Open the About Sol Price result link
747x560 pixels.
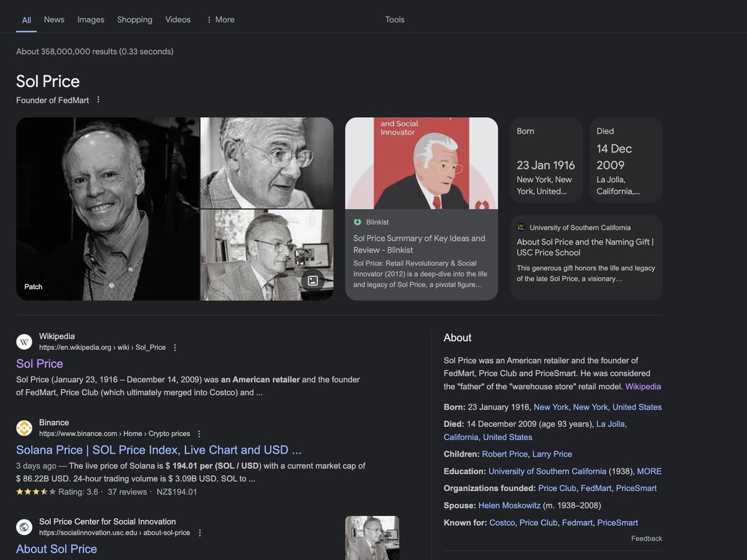tap(57, 549)
